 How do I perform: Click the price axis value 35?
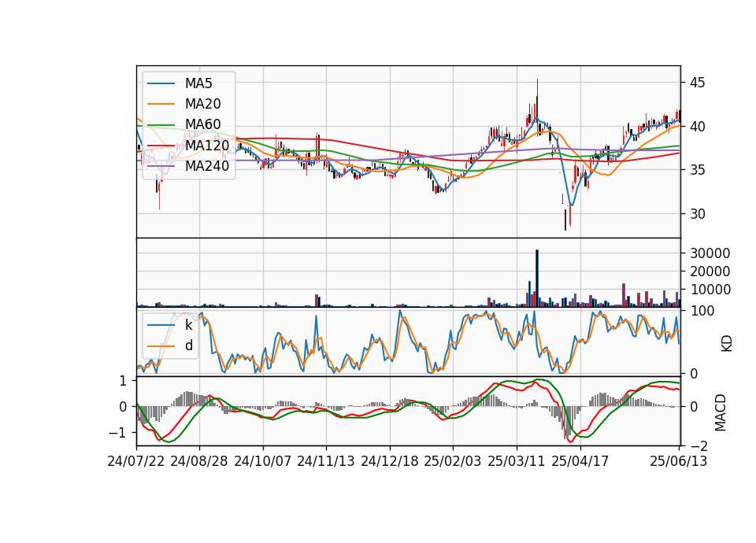point(697,170)
